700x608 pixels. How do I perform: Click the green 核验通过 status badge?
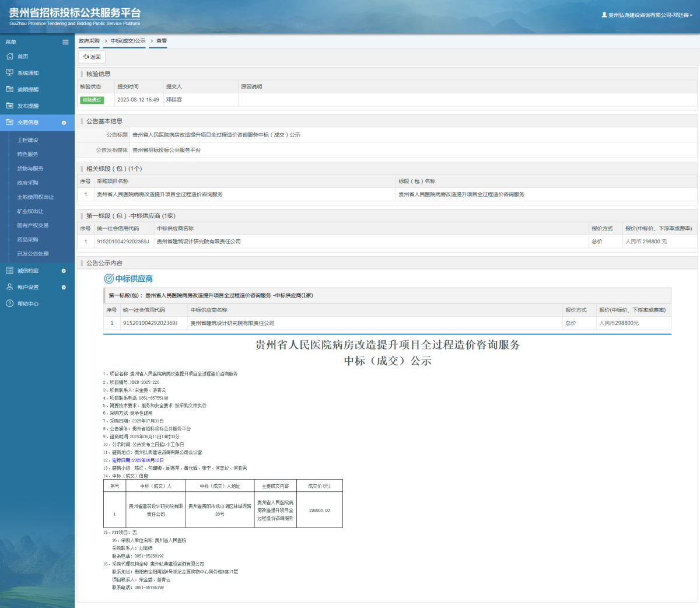[x=92, y=100]
